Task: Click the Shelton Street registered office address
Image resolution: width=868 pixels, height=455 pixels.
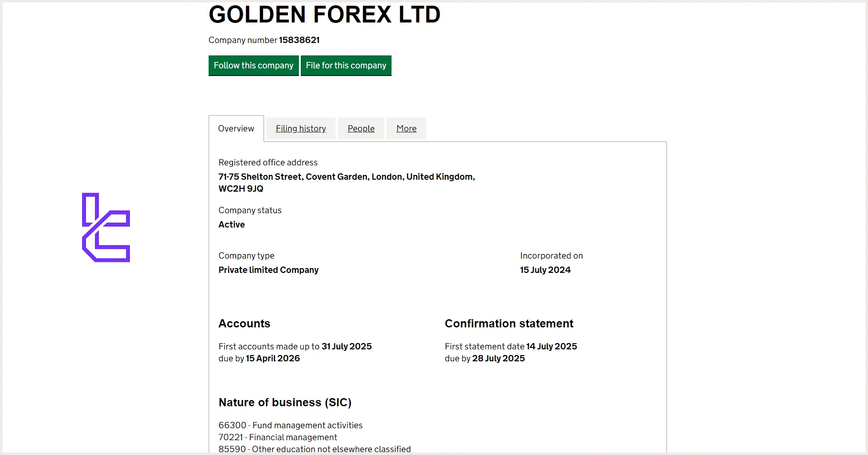Action: [x=346, y=182]
